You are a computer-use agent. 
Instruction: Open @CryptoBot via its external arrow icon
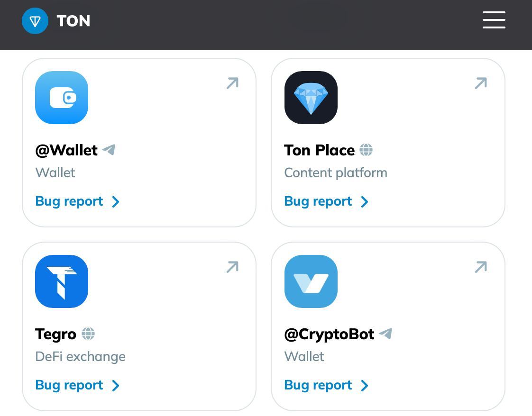(481, 267)
